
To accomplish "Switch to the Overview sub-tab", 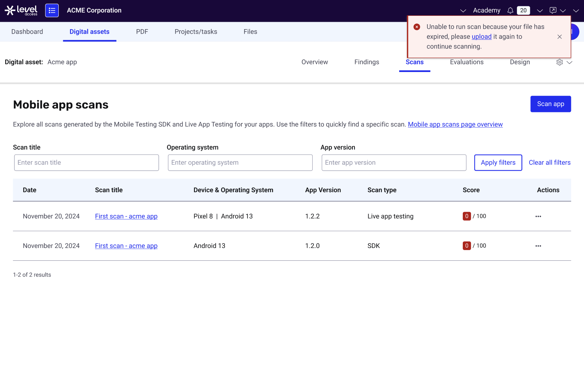I will (x=314, y=62).
